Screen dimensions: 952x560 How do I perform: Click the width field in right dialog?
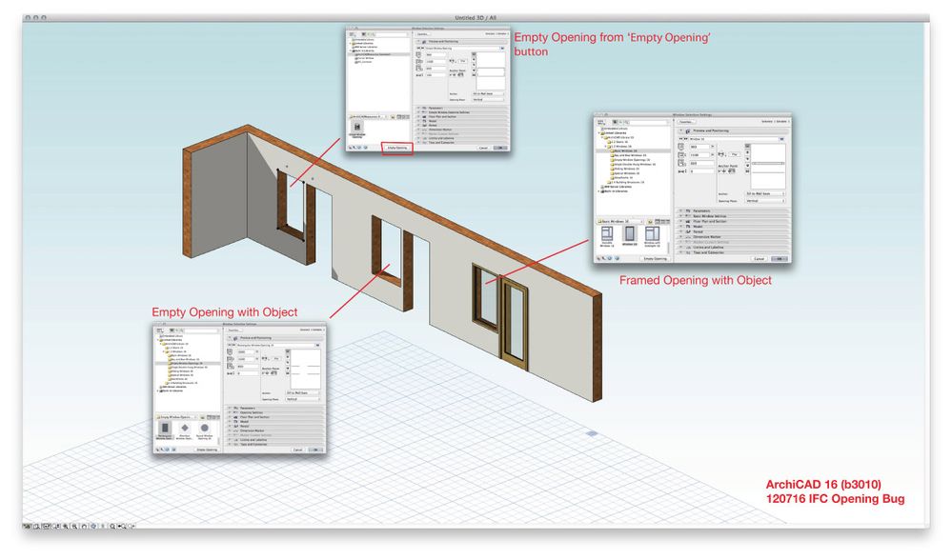point(699,147)
